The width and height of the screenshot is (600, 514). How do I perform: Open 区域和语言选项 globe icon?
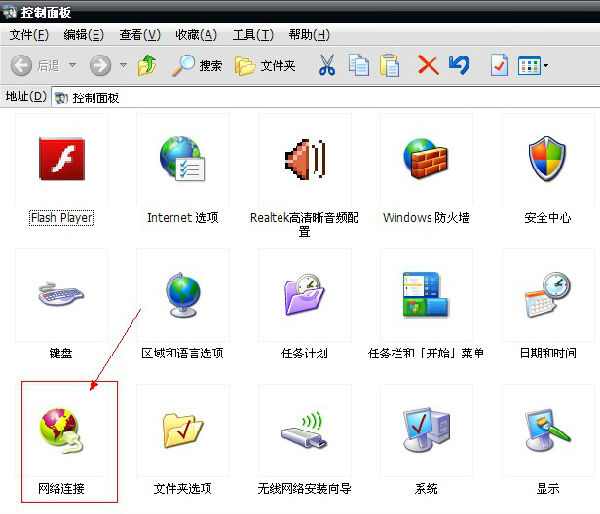(x=183, y=295)
